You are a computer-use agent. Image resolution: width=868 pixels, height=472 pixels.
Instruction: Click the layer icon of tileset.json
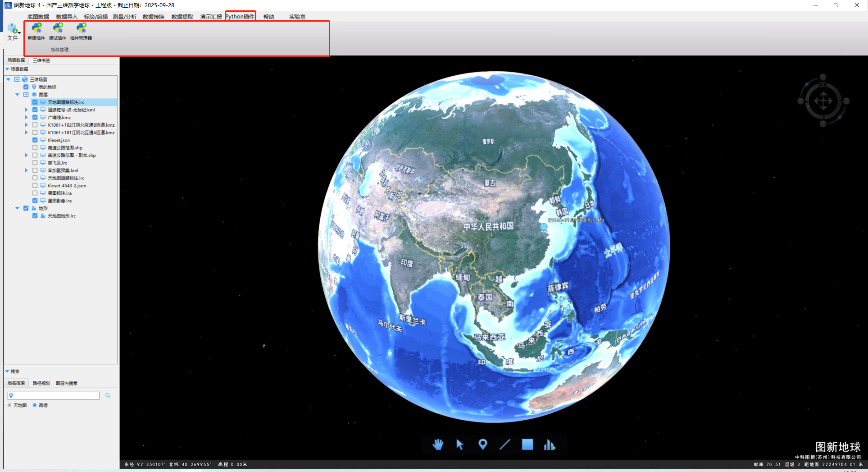(x=43, y=140)
